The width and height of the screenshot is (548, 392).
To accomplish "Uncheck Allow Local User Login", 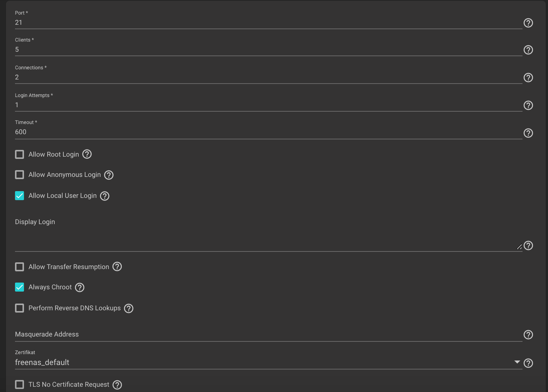I will [19, 196].
